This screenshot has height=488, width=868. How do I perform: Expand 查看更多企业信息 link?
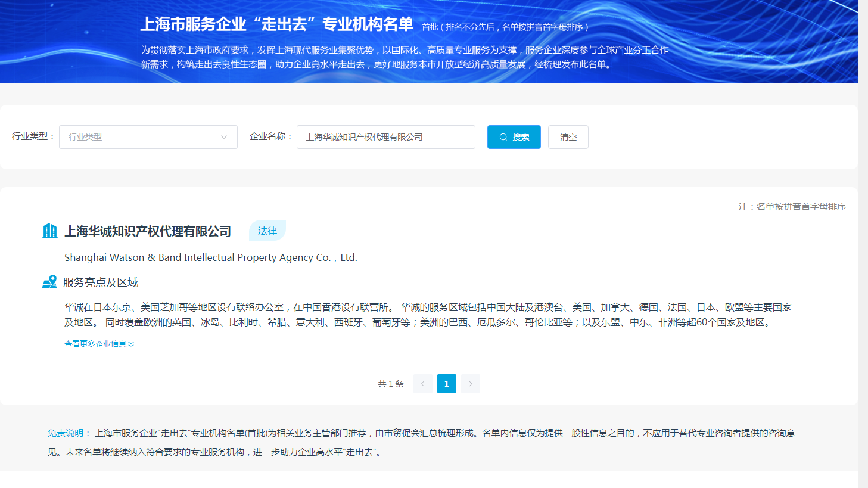pos(99,344)
